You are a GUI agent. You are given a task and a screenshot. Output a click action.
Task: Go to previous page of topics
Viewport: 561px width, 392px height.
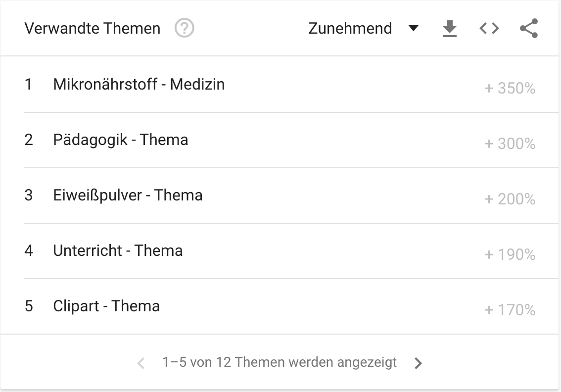tap(141, 363)
